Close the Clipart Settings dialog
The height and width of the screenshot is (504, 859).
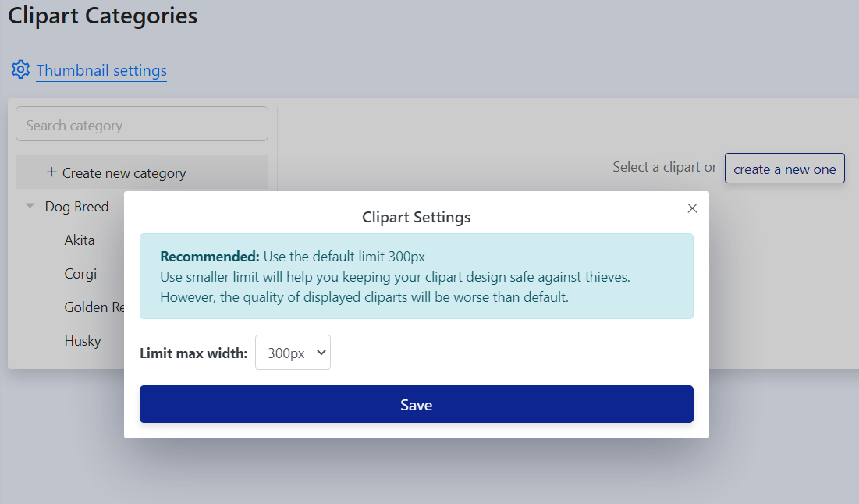tap(692, 208)
